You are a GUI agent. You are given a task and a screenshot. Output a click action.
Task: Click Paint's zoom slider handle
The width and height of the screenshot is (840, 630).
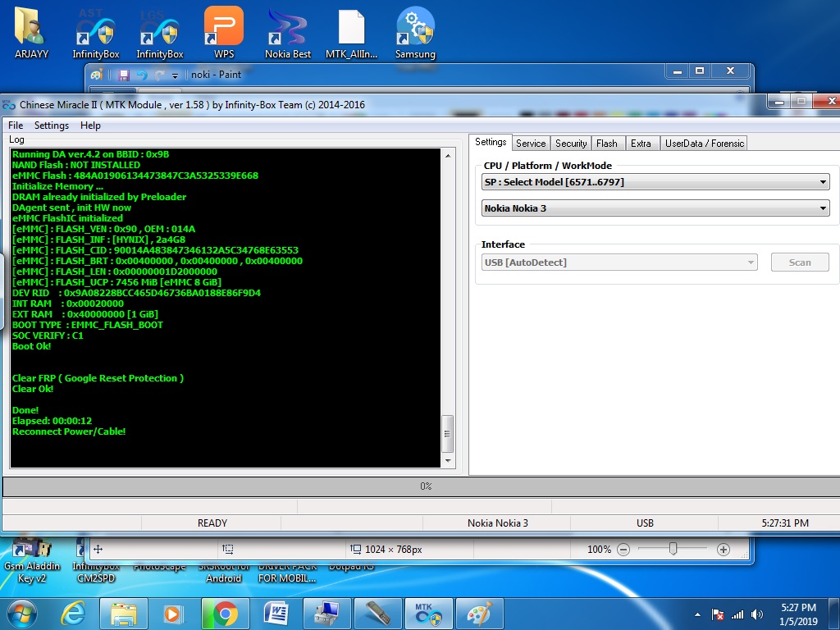tap(673, 549)
